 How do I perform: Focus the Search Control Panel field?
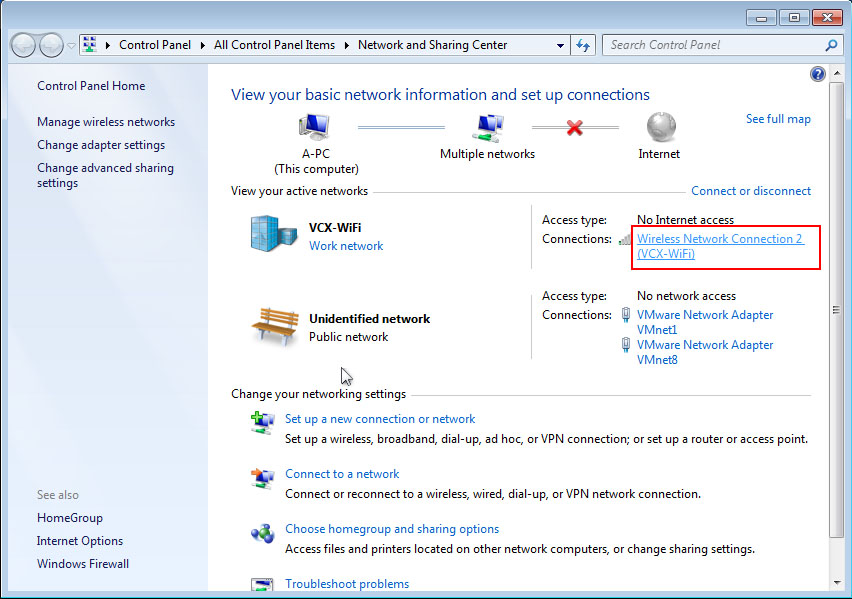715,45
